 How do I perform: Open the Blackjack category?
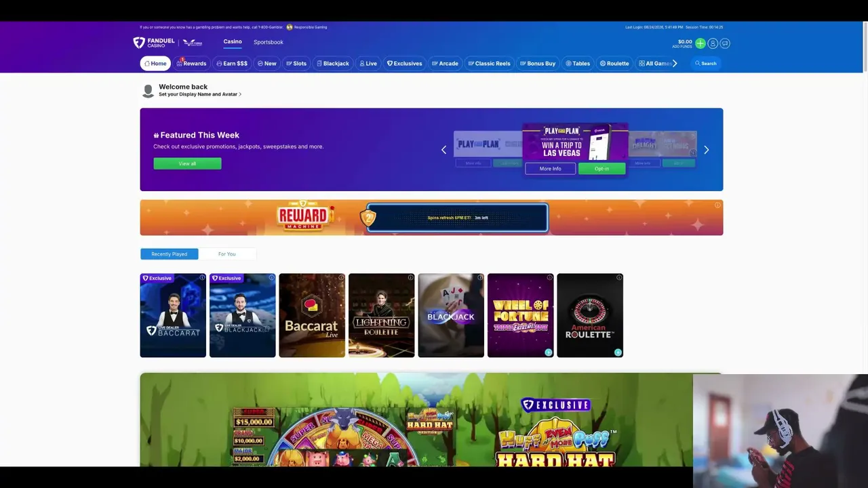(332, 64)
